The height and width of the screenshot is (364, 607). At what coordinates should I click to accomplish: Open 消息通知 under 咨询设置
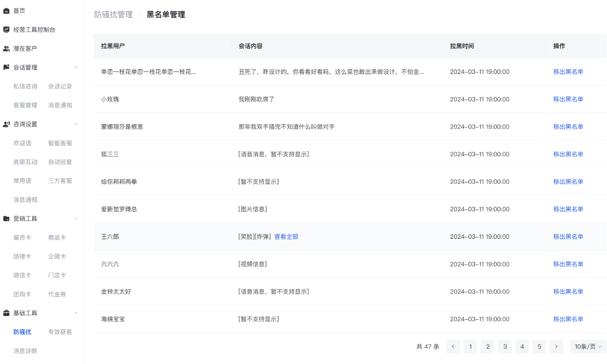pyautogui.click(x=25, y=200)
